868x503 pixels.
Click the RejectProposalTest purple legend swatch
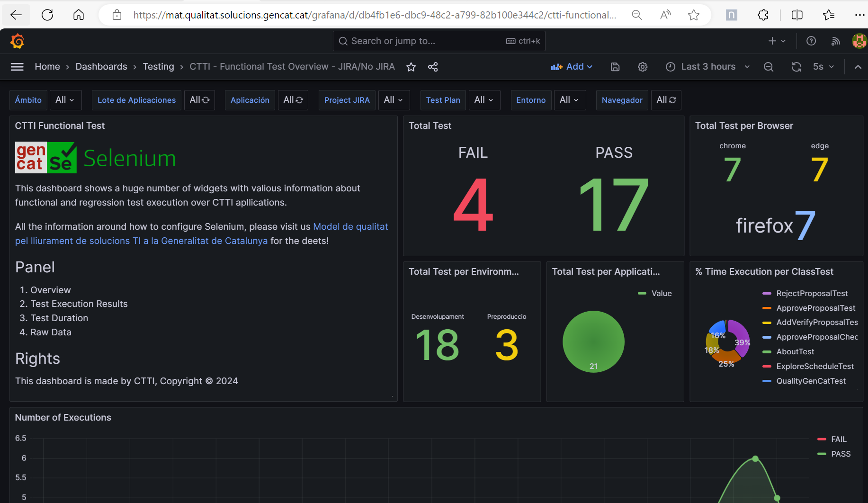point(767,294)
